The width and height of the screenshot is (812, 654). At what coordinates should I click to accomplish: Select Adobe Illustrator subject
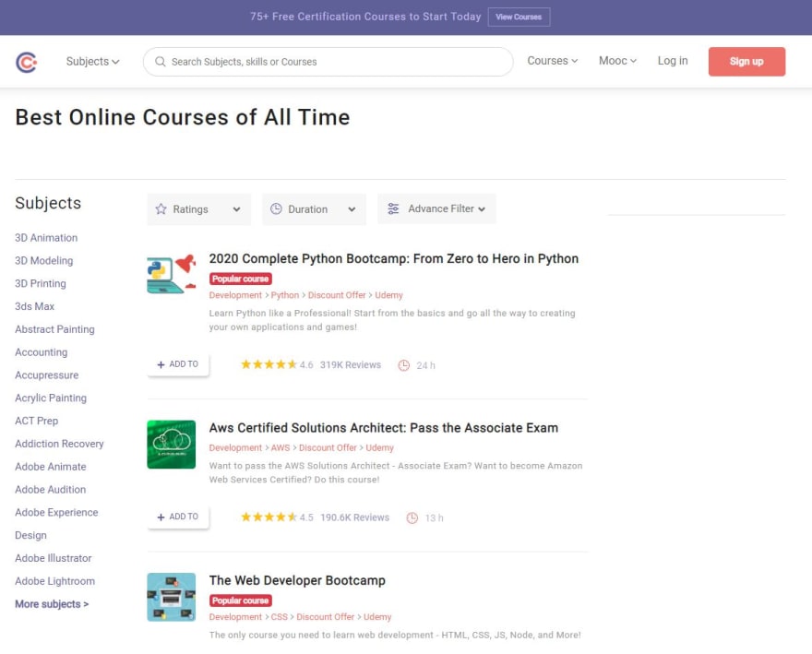coord(54,558)
